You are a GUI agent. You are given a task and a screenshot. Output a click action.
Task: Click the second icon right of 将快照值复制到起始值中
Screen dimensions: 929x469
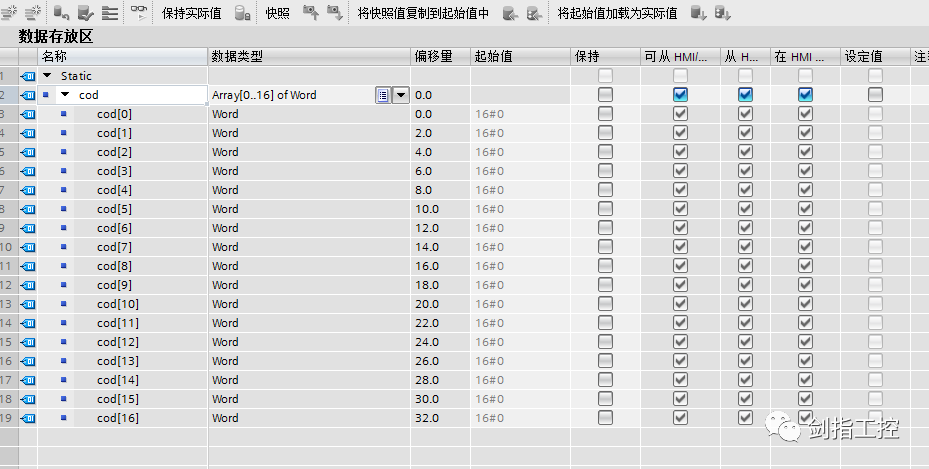pyautogui.click(x=534, y=13)
